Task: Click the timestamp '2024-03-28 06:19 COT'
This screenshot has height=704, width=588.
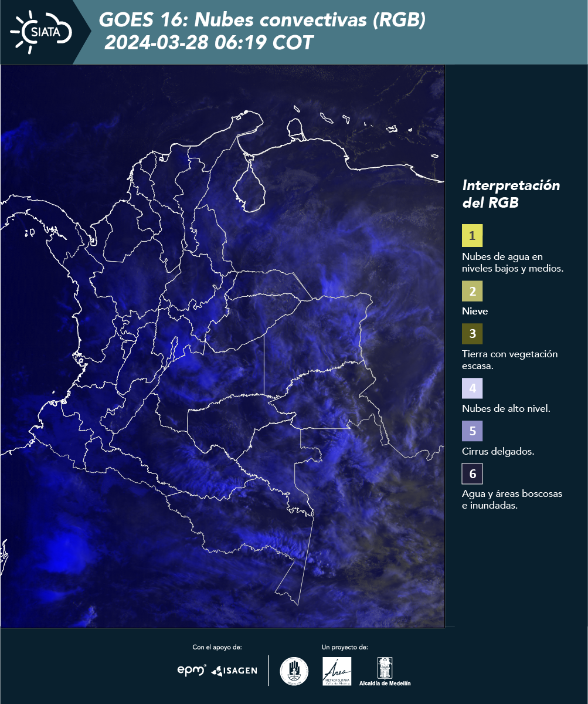Action: 209,43
